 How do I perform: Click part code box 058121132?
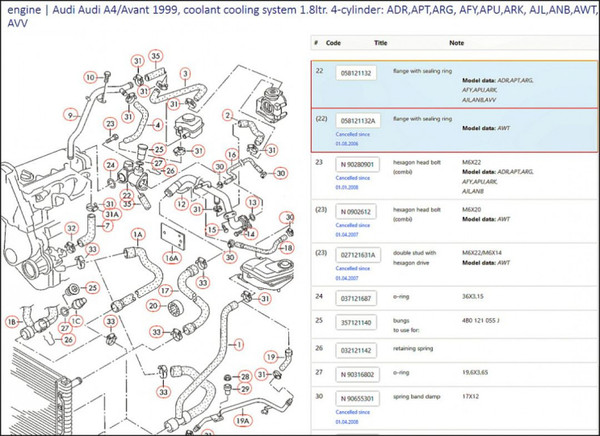click(356, 73)
